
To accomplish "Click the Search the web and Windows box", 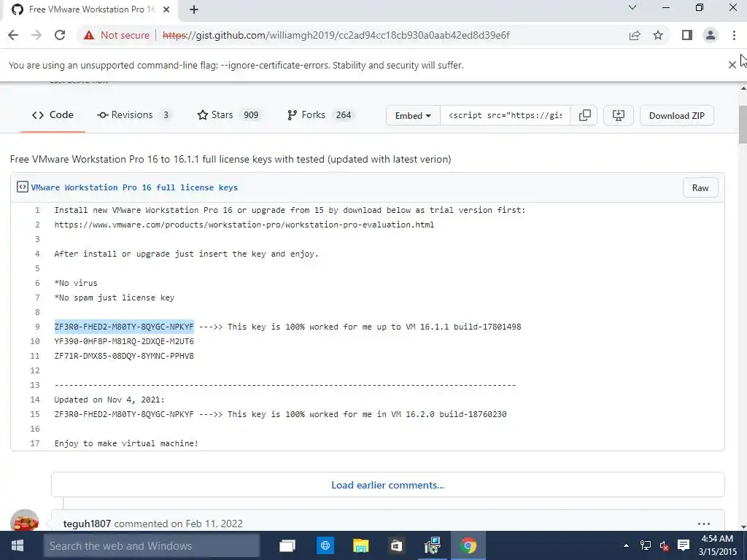I will [152, 545].
